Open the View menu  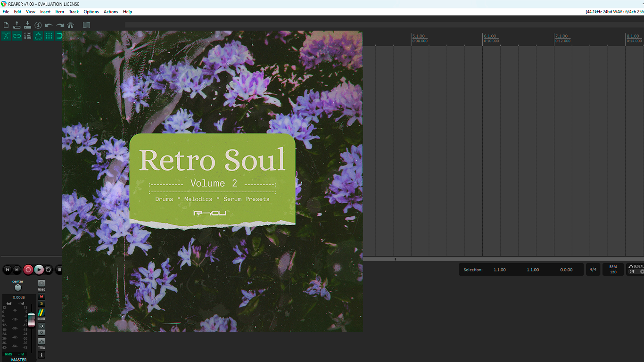[x=31, y=12]
